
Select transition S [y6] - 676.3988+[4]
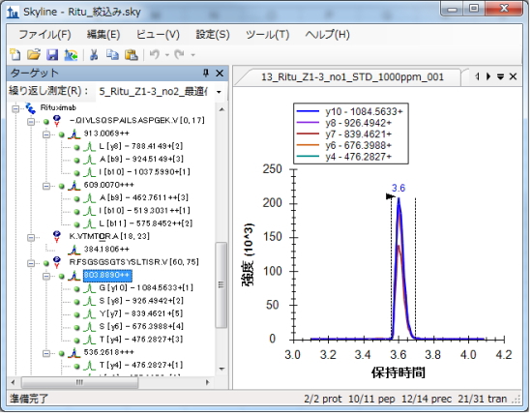tap(141, 326)
